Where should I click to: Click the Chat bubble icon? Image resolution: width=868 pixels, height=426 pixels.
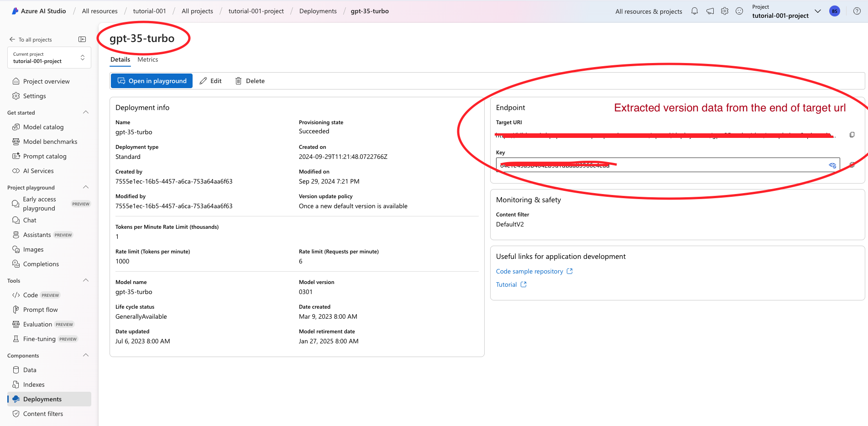tap(16, 220)
